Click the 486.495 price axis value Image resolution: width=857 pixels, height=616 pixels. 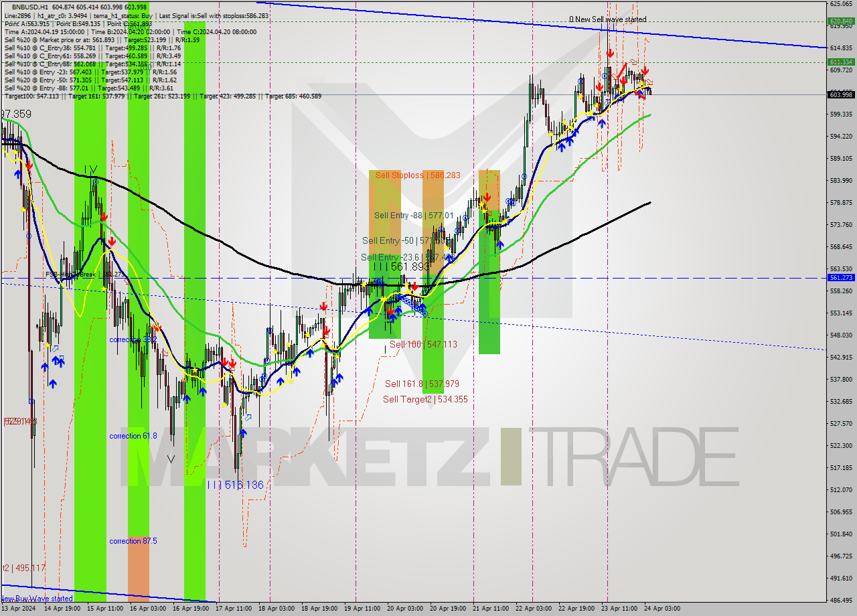pyautogui.click(x=841, y=600)
